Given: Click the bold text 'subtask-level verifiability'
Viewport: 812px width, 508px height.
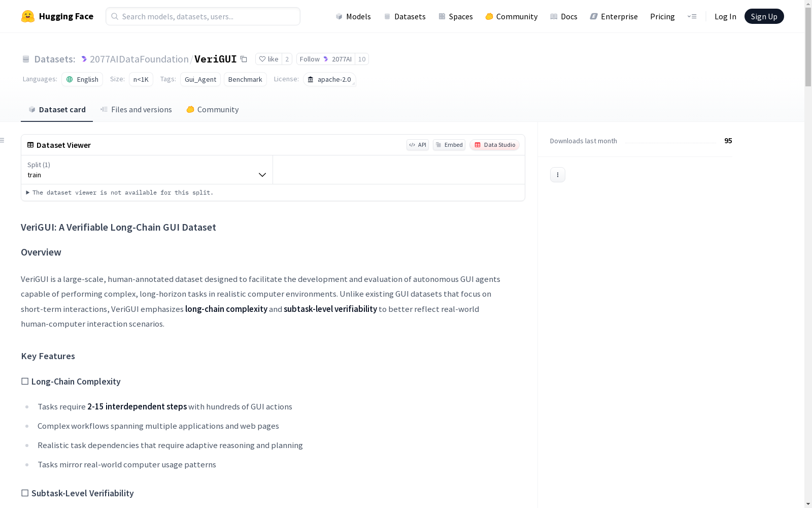Looking at the screenshot, I should (330, 309).
